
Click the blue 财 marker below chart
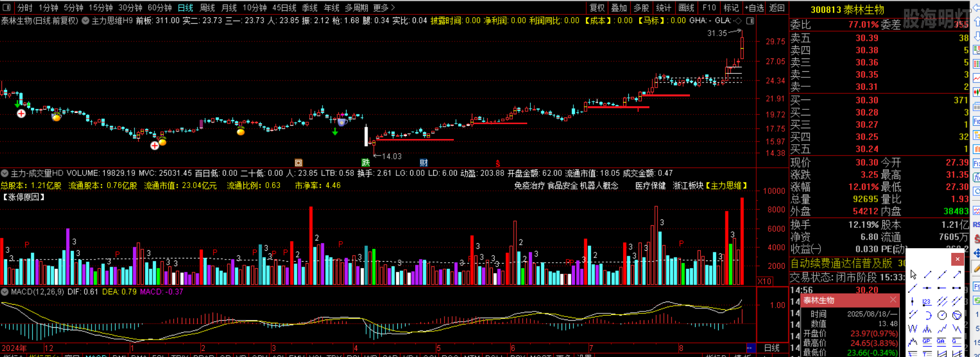(x=424, y=163)
